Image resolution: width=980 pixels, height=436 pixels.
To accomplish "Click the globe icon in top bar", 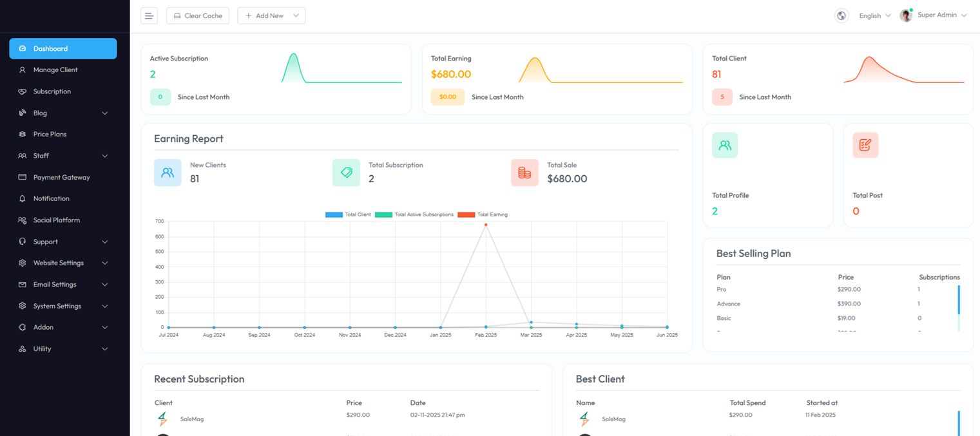I will tap(841, 15).
